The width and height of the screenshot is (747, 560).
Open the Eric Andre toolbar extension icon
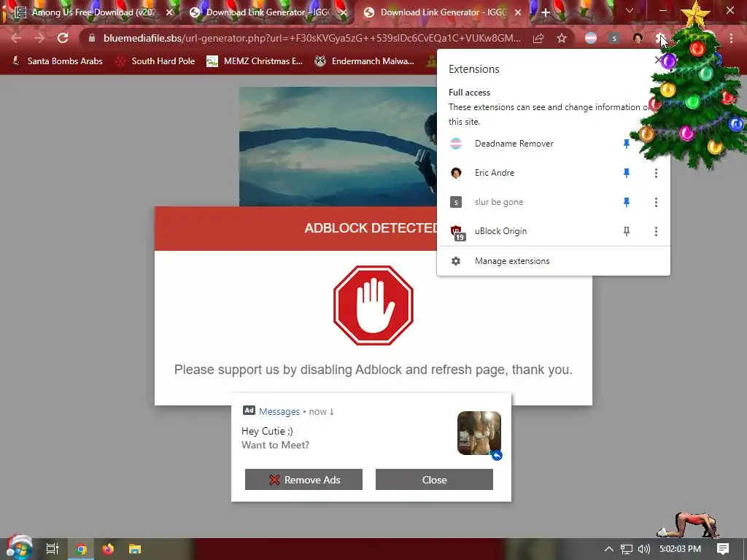[638, 38]
